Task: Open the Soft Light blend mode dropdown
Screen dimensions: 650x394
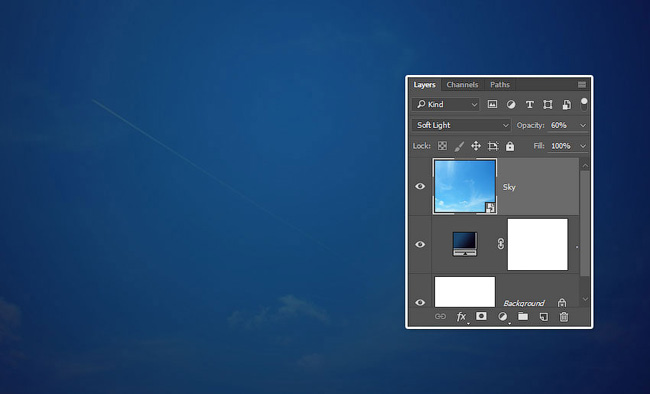Action: click(x=461, y=125)
